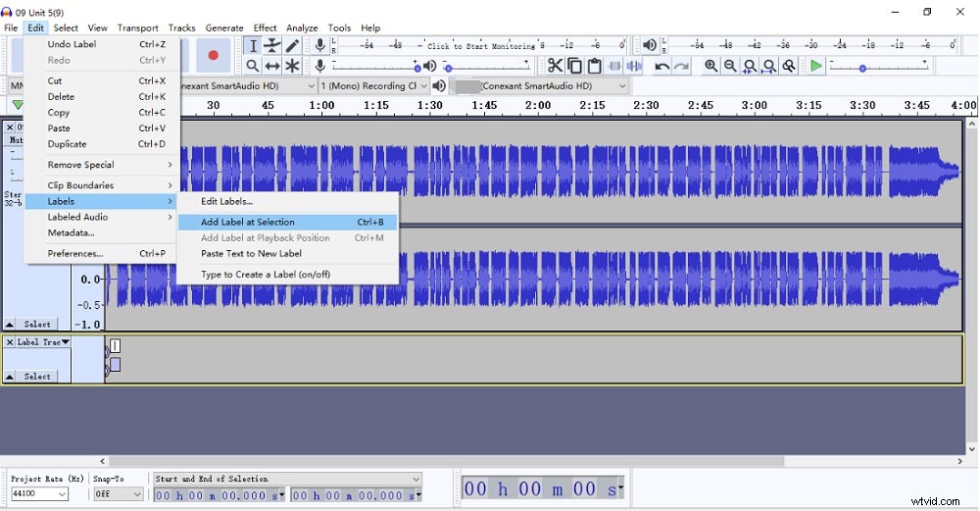
Task: Click the Zoom Toggle icon
Action: tap(789, 66)
